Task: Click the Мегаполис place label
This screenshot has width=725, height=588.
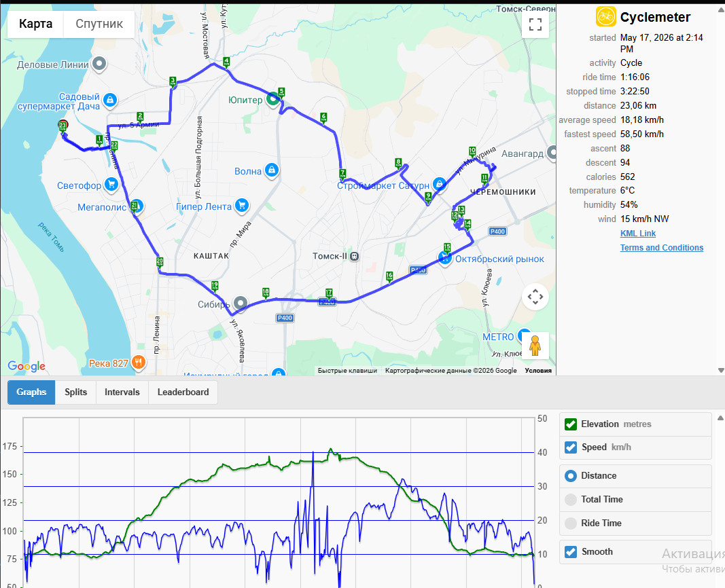Action: [x=102, y=207]
